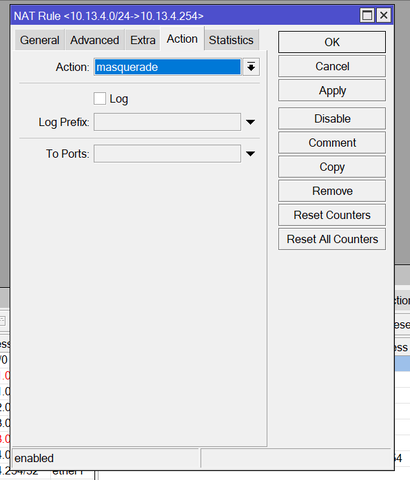Expand the Log Prefix arrow
Screen dimensions: 410x480
pyautogui.click(x=250, y=122)
